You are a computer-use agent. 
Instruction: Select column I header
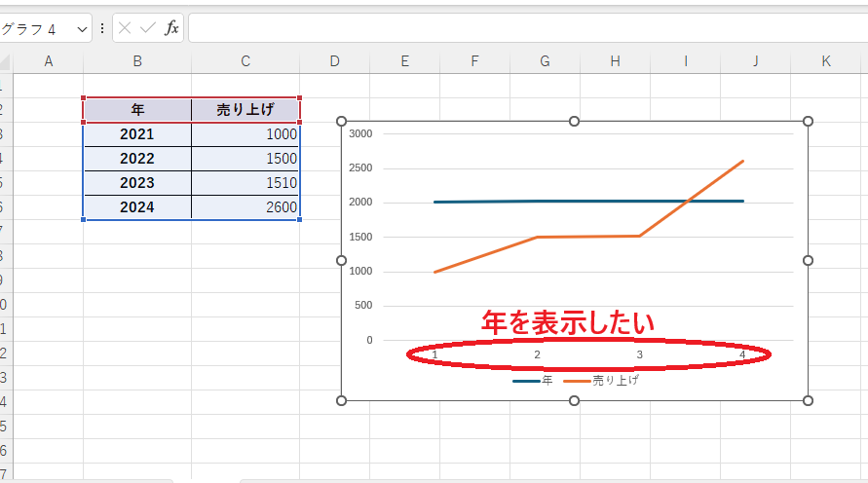(x=685, y=61)
